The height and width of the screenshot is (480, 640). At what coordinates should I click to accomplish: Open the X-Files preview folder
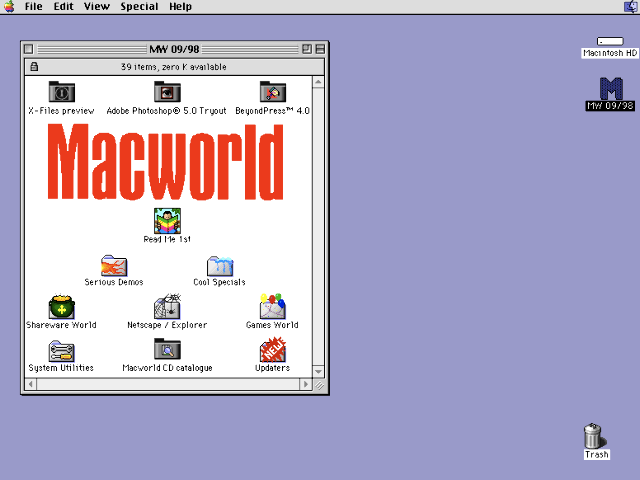62,92
